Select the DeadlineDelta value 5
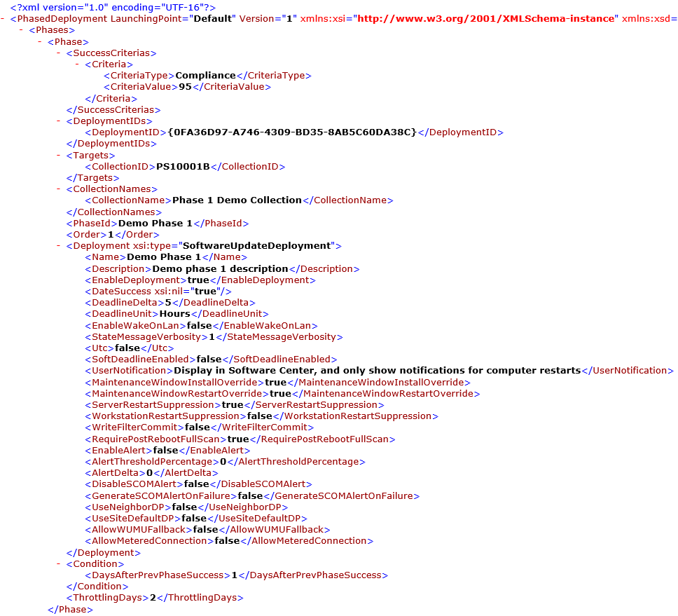 [168, 302]
